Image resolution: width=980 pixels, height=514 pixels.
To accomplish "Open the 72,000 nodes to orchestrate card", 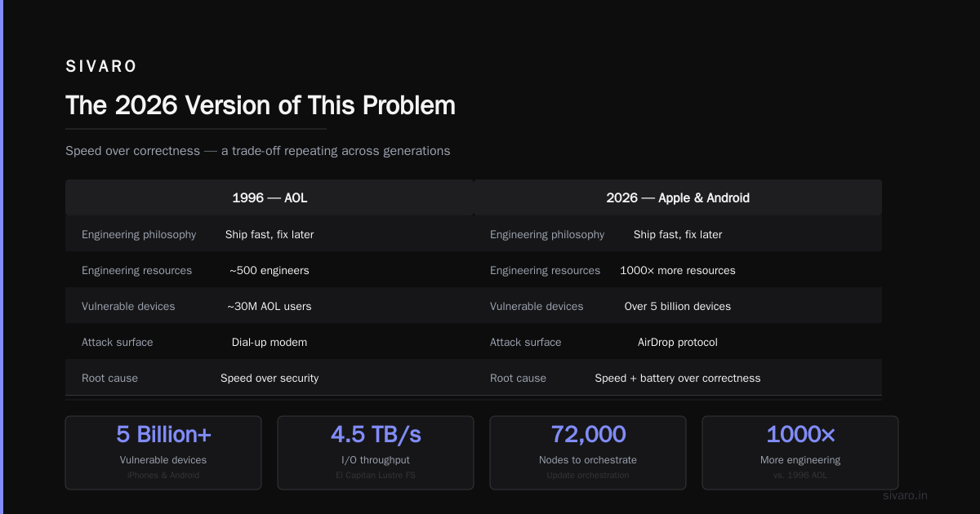I will [x=588, y=453].
